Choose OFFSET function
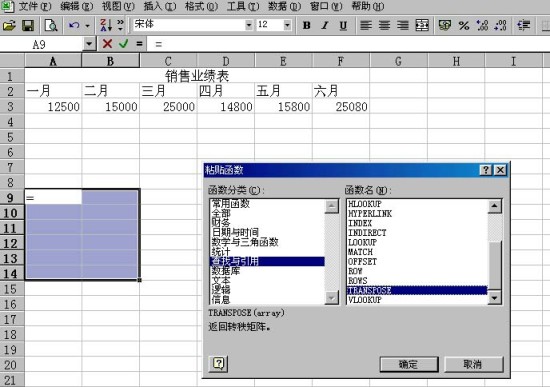Screen dimensions: 550x387 click(362, 262)
